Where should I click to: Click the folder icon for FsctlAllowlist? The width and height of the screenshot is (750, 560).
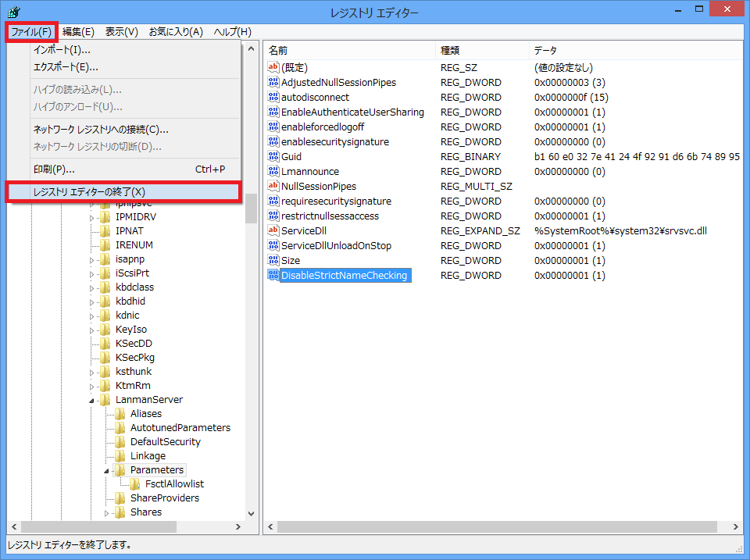coord(135,484)
